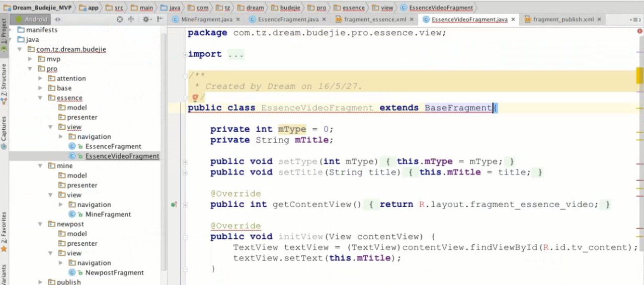Open the 2: Favorites tool window tab
Image resolution: width=644 pixels, height=285 pixels.
(x=4, y=231)
